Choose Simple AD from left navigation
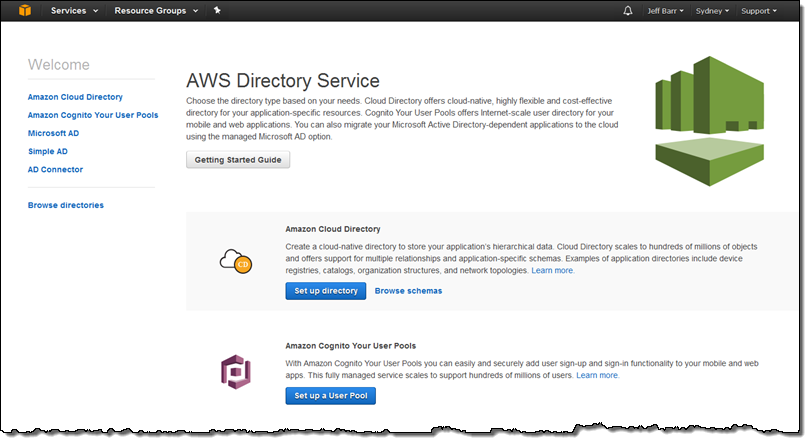The height and width of the screenshot is (443, 810). click(49, 151)
